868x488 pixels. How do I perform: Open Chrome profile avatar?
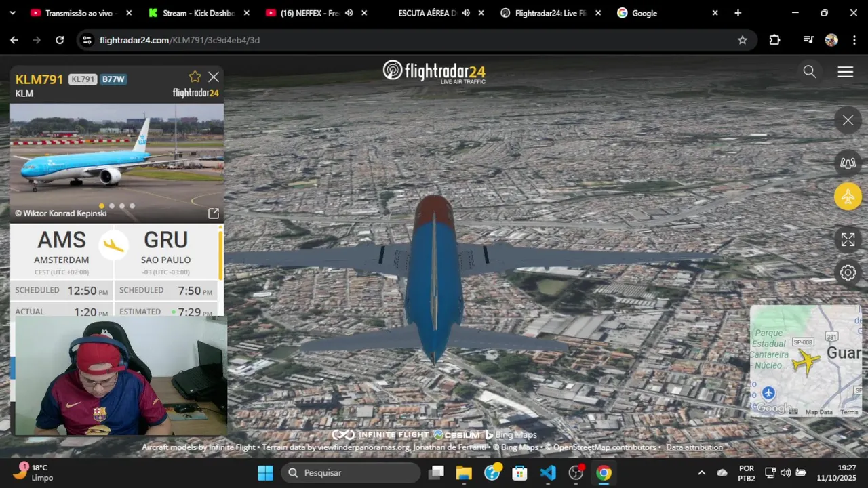click(831, 40)
